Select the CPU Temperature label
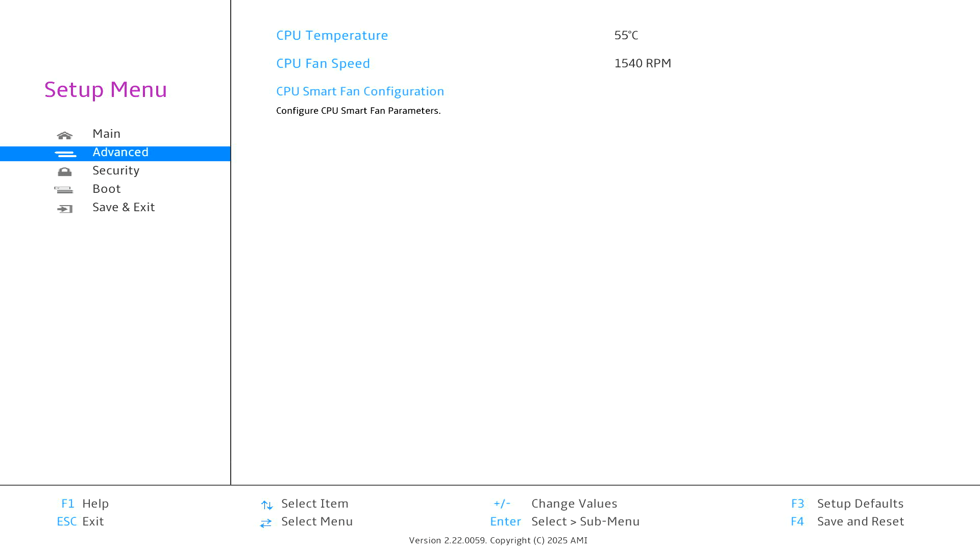Viewport: 980px width, 551px height. click(x=332, y=35)
